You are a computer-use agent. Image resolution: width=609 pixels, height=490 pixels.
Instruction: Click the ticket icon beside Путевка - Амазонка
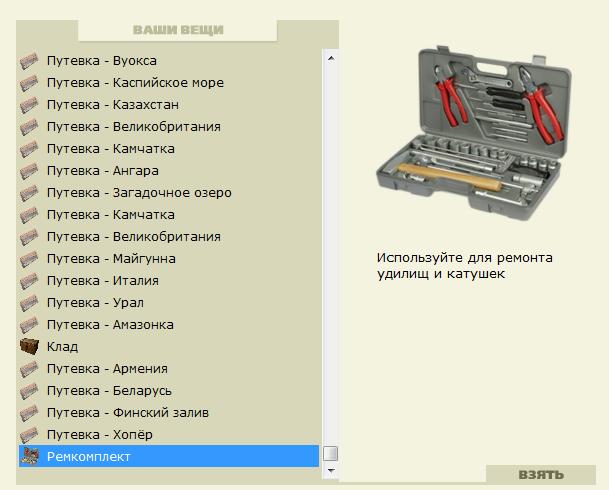click(x=29, y=325)
